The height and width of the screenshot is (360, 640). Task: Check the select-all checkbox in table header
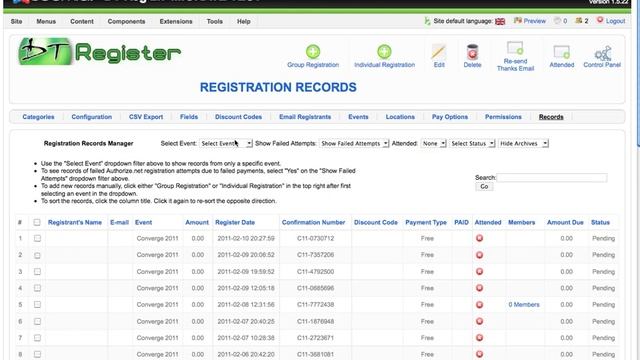pos(37,222)
